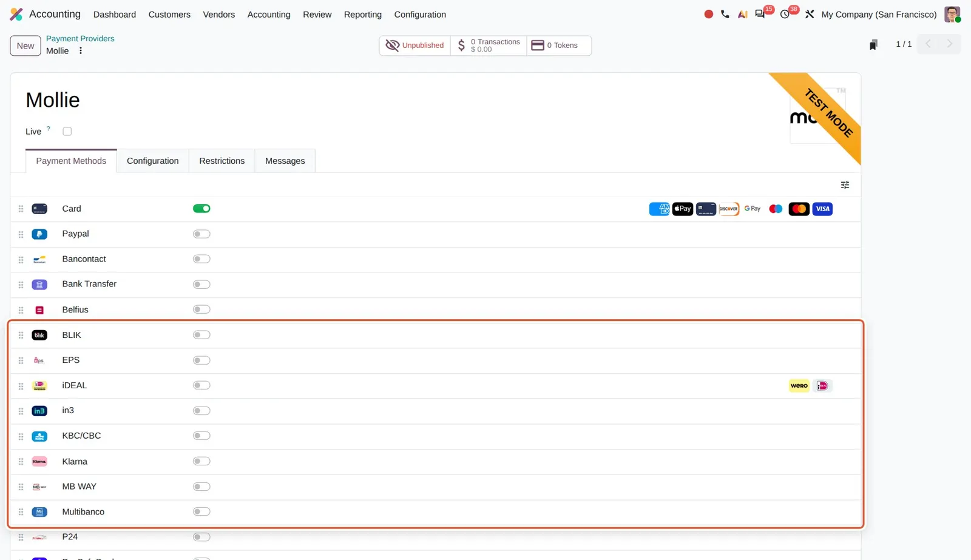Enable the Bank Transfer toggle
This screenshot has width=971, height=560.
(x=201, y=285)
